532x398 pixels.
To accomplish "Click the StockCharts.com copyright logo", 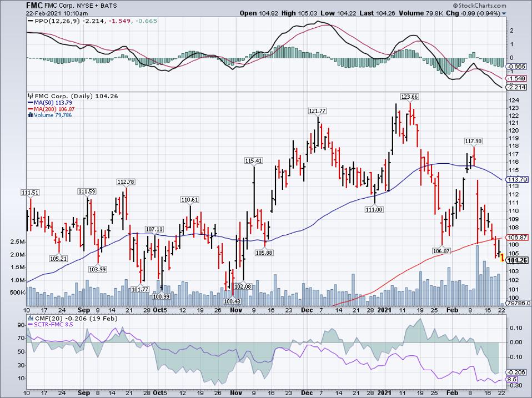I will (479, 6).
